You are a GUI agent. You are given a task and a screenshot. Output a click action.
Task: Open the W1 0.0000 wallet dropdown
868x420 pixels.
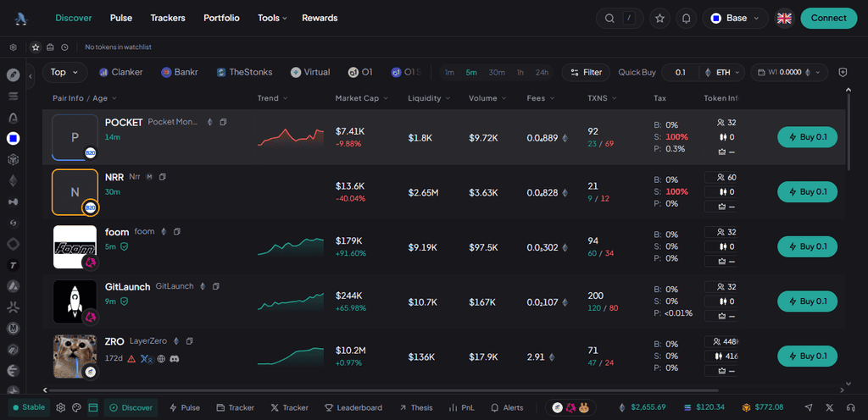pos(789,72)
